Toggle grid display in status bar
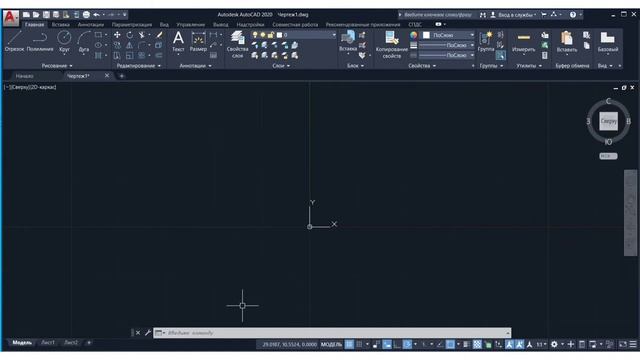The width and height of the screenshot is (640, 360). (x=350, y=344)
